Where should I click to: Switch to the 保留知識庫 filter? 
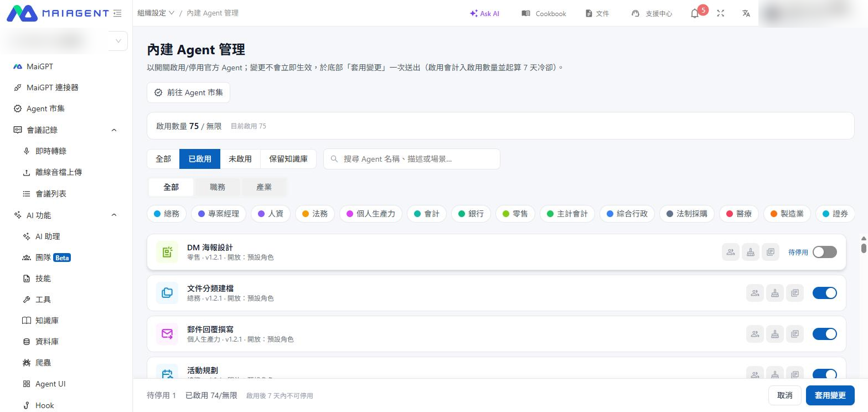288,159
